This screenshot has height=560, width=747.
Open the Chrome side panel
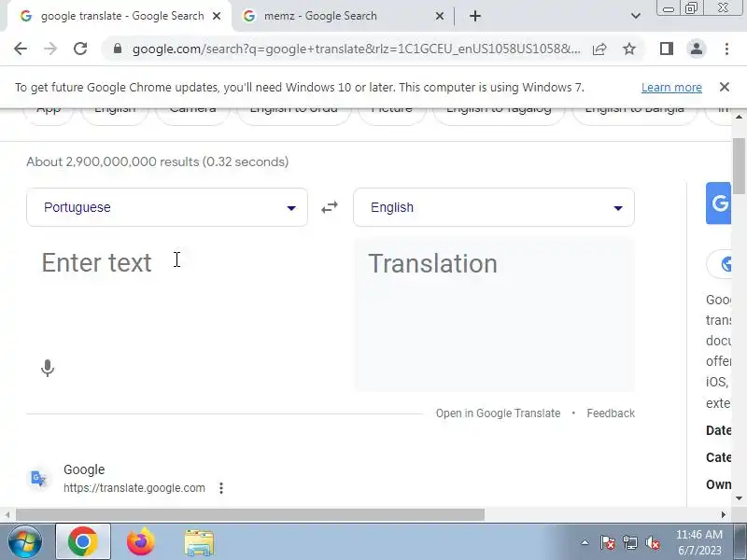667,49
